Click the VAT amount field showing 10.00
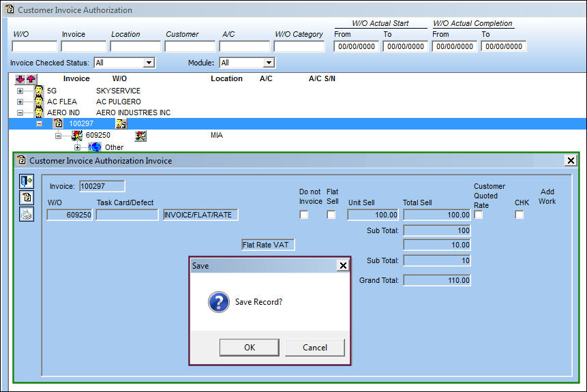Screen dimensions: 587x392 pyautogui.click(x=437, y=245)
